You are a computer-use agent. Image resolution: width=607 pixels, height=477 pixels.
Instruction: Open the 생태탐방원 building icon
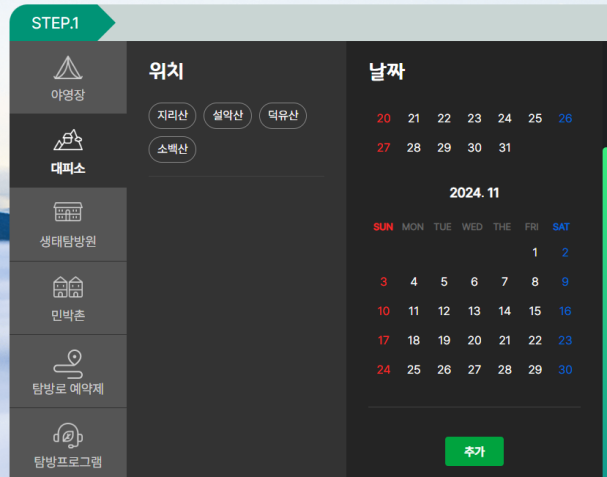click(x=68, y=212)
